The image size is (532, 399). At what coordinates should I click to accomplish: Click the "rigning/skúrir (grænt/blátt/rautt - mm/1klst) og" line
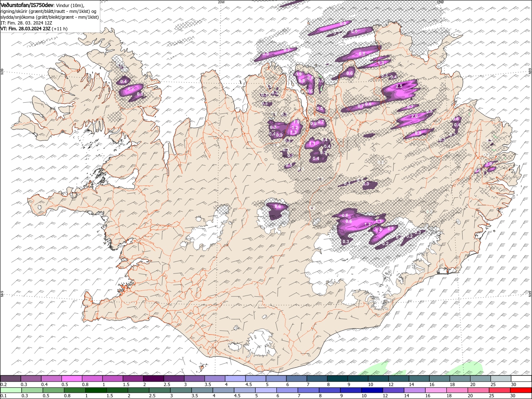pyautogui.click(x=49, y=11)
